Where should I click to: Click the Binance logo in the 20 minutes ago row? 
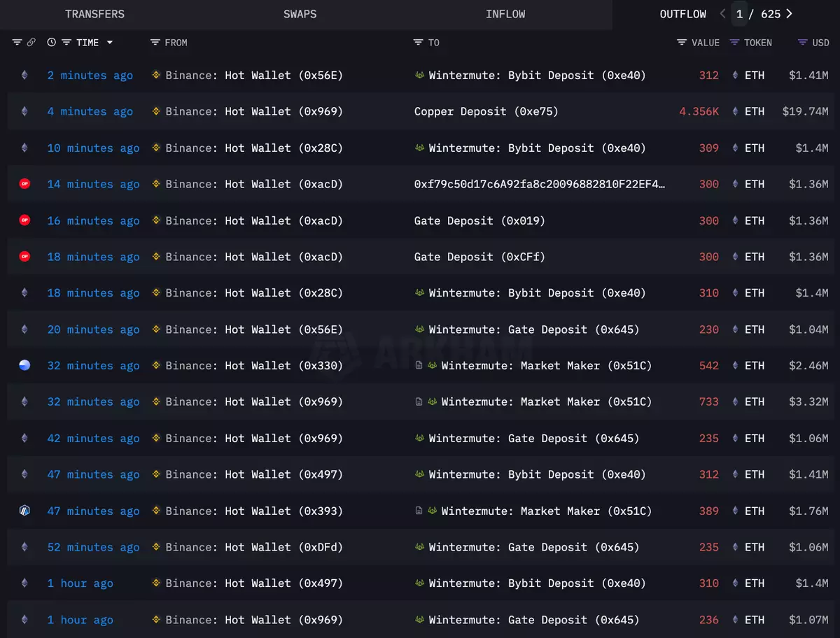tap(157, 329)
